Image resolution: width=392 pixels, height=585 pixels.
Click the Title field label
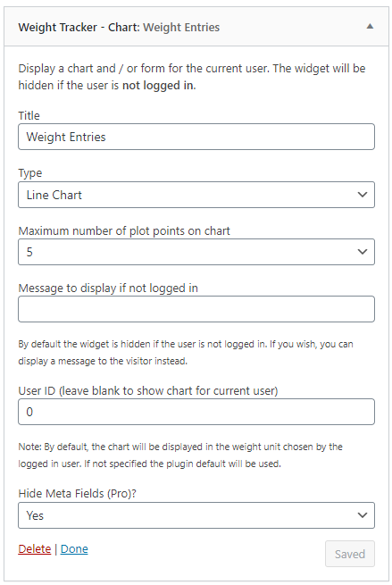click(29, 115)
